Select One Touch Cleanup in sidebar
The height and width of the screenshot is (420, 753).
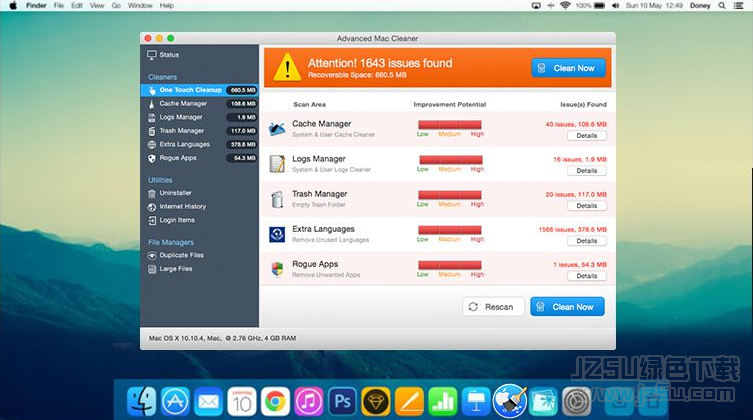(199, 90)
